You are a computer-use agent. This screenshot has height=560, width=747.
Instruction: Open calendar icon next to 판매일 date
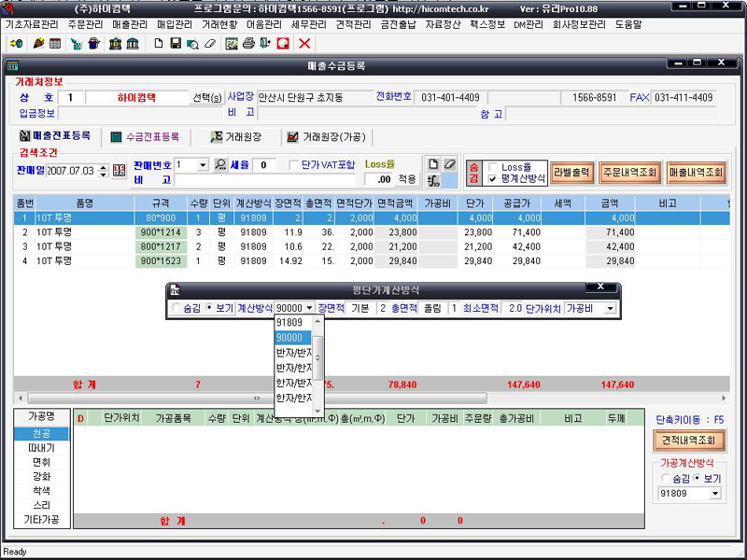point(119,172)
